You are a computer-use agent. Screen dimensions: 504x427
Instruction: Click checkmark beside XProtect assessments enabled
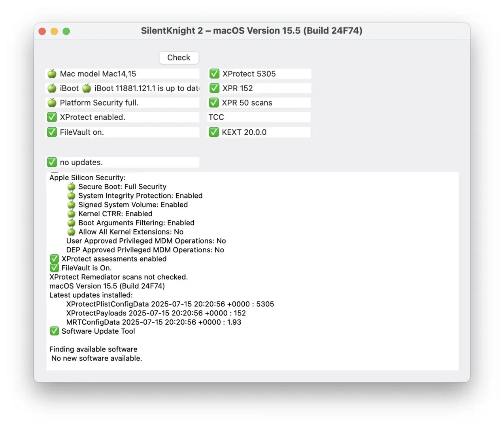(x=54, y=259)
